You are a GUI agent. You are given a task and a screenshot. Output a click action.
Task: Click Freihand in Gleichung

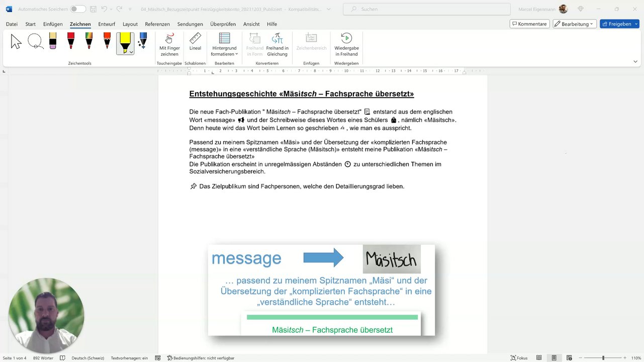click(x=278, y=45)
